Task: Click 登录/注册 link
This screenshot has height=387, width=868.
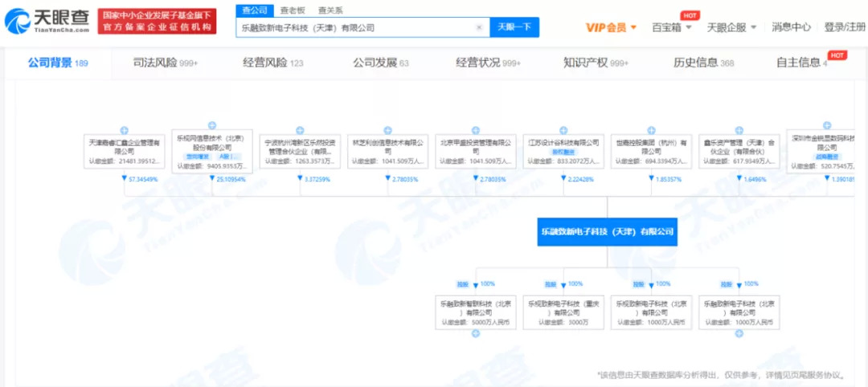Action: coord(845,27)
